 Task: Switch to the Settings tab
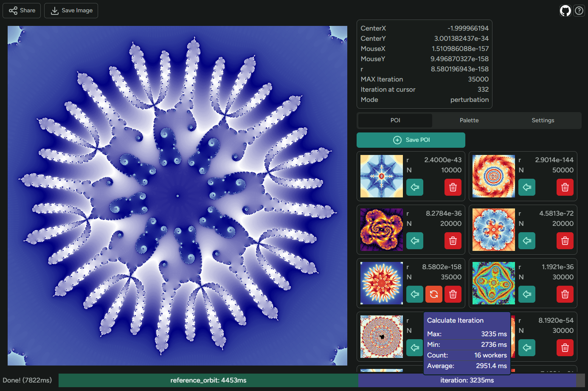[x=543, y=121]
